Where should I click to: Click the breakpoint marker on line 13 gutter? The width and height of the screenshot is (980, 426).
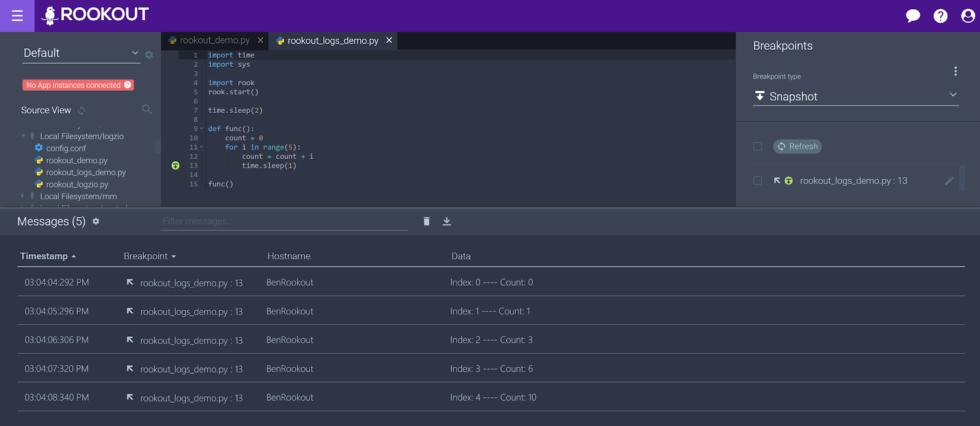(x=175, y=165)
